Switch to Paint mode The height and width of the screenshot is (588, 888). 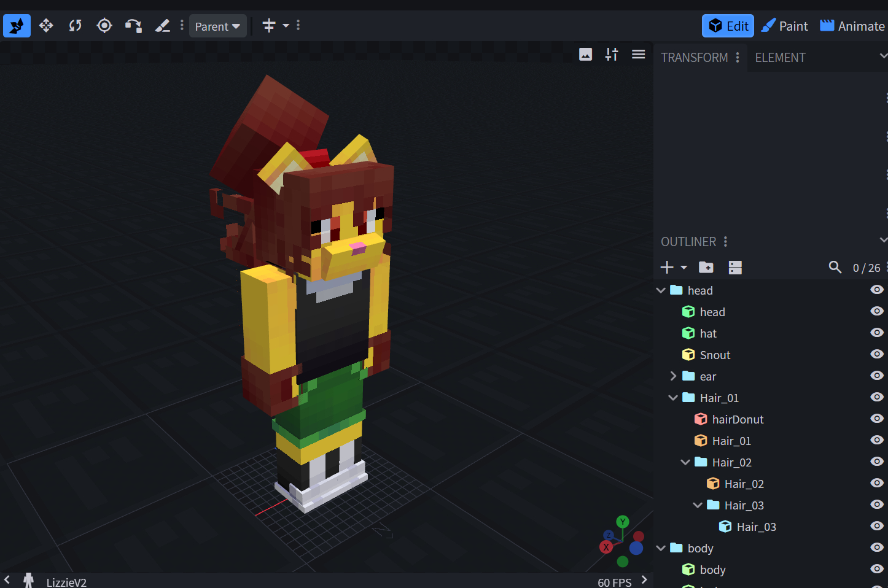[x=785, y=26]
